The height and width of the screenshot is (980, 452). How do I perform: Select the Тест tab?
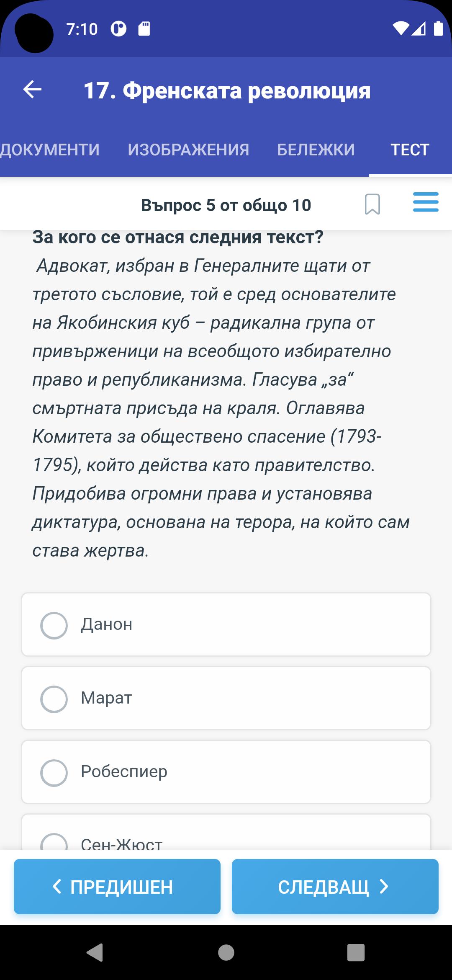[410, 150]
